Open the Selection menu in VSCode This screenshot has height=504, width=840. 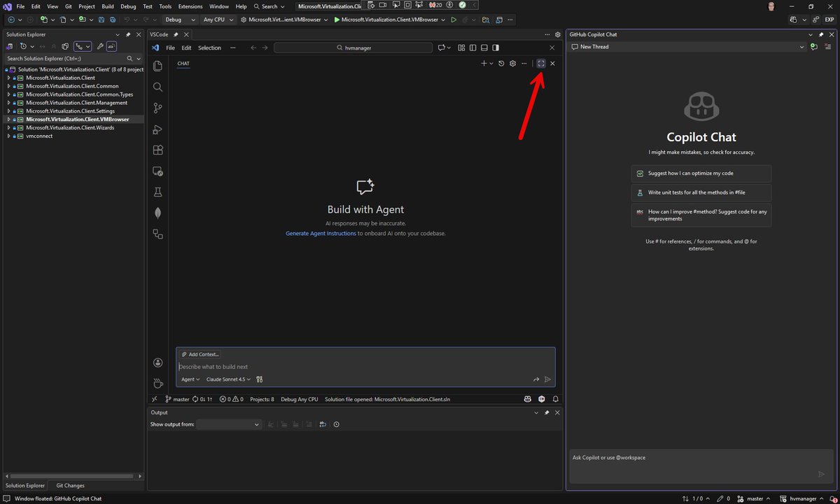point(209,48)
